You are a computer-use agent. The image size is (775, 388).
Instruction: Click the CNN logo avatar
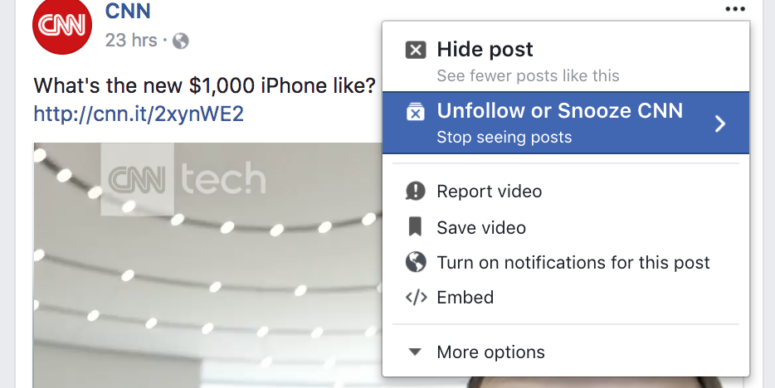coord(62,25)
